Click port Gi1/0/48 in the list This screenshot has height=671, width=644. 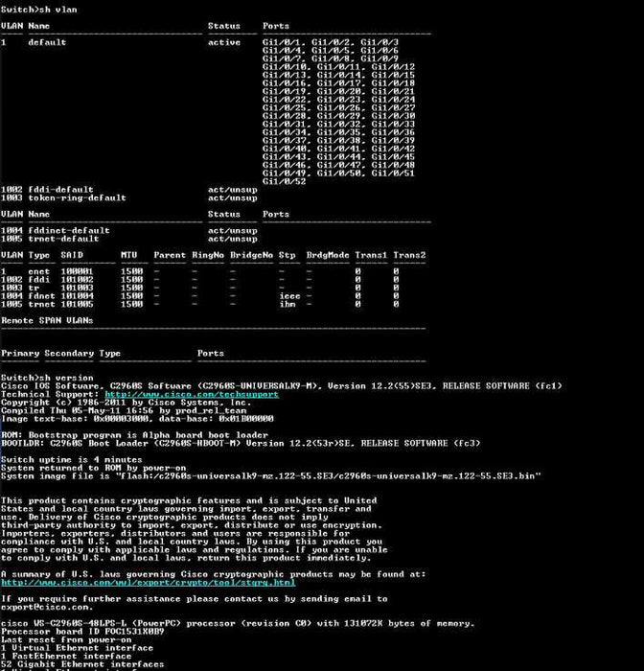(393, 165)
